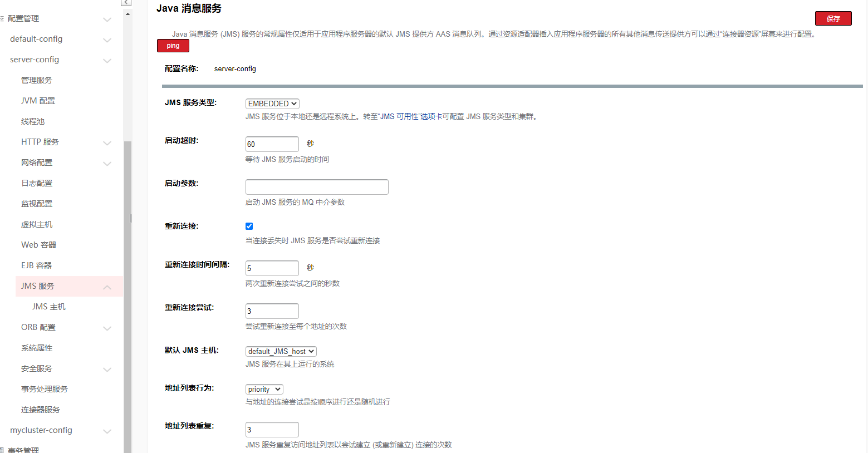Expand the 安全服务 chevron icon
Screen dimensions: 868x453
[107, 369]
